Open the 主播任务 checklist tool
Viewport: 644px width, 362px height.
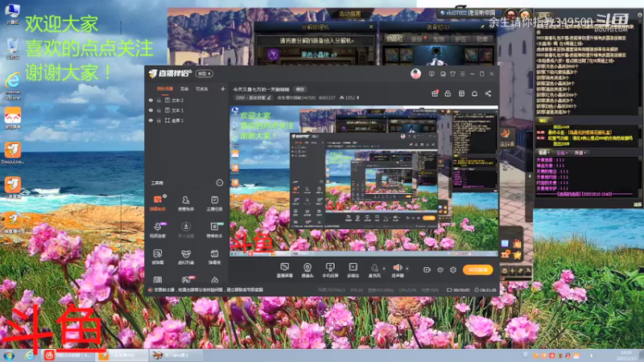(x=214, y=203)
